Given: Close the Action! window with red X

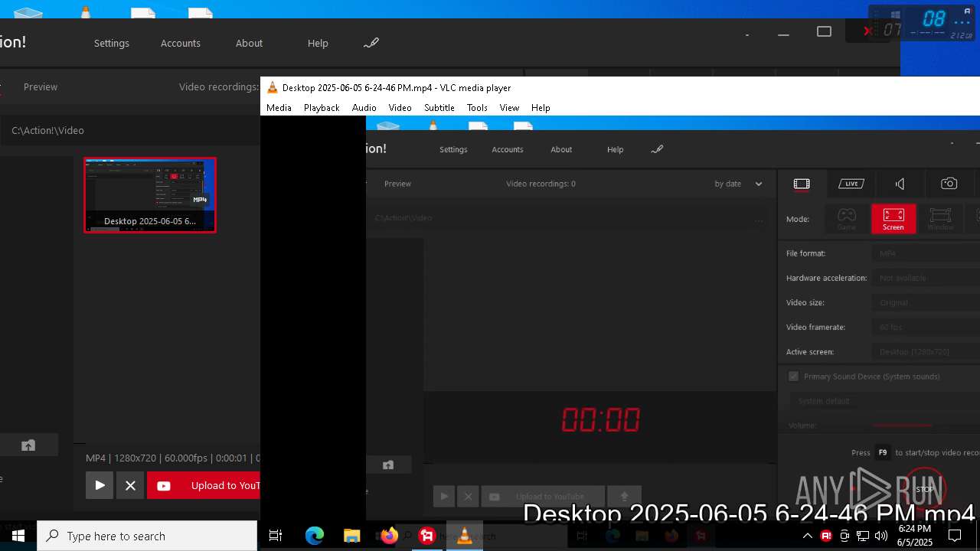Looking at the screenshot, I should (867, 31).
